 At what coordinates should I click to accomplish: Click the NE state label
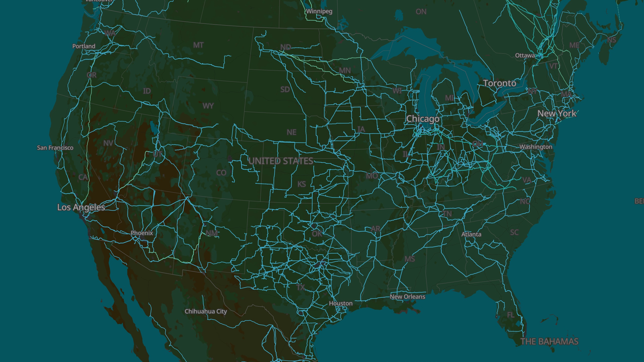(291, 132)
